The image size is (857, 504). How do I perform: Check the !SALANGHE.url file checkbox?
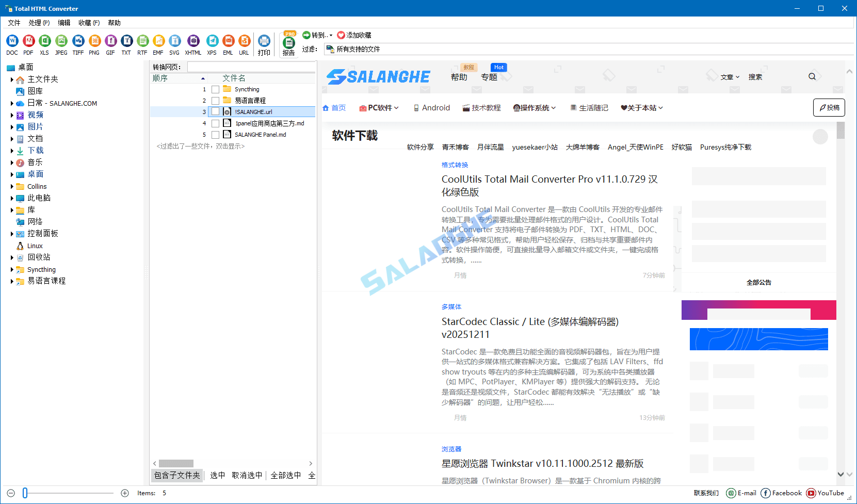pos(216,111)
